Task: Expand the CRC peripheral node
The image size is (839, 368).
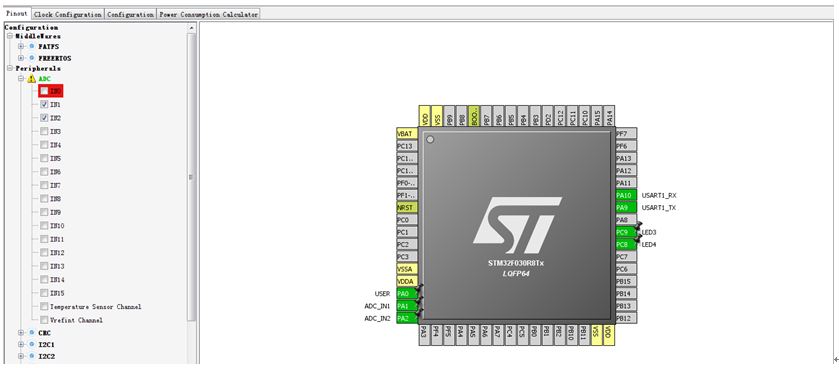Action: tap(21, 333)
